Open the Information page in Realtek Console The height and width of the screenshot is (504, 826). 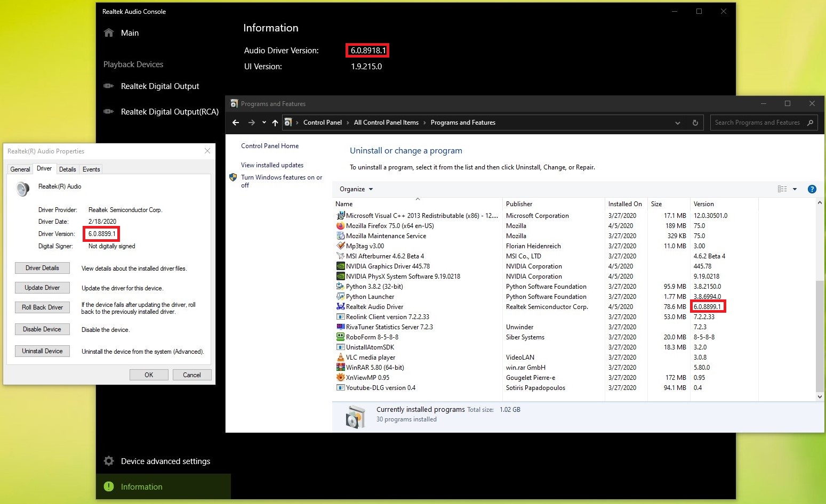tap(163, 486)
